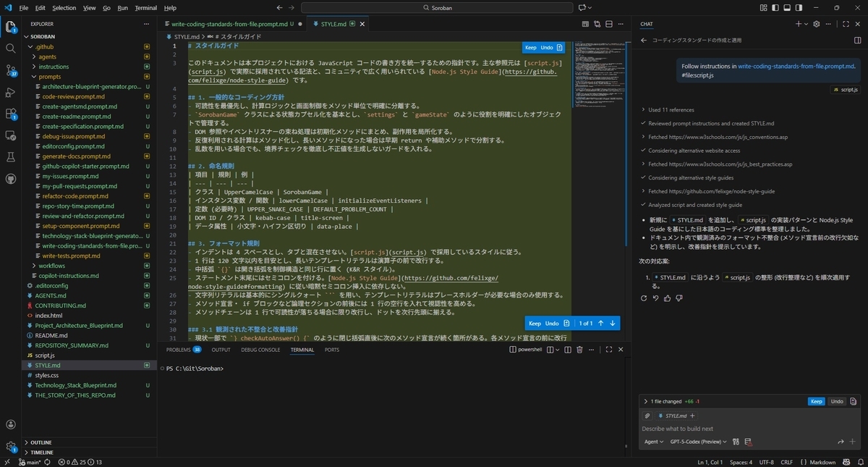This screenshot has height=467, width=868.
Task: Open chat panel more actions ellipsis
Action: [x=830, y=24]
